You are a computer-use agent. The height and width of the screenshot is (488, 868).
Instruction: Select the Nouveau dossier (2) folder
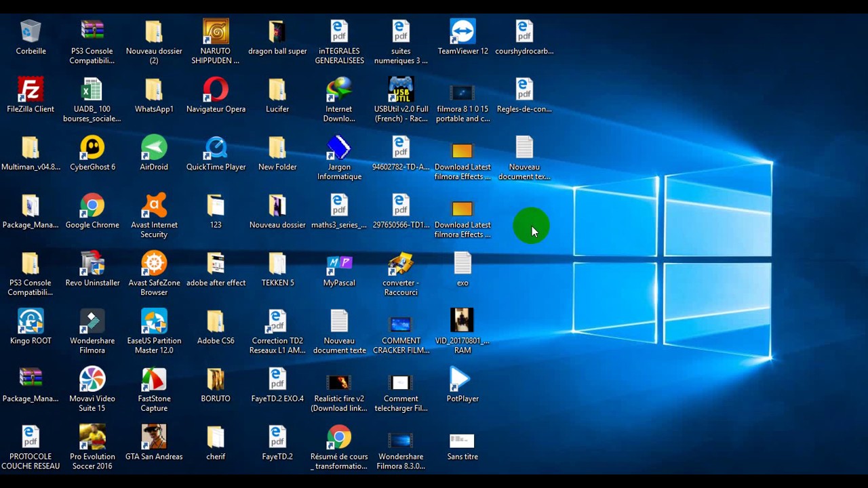click(x=154, y=32)
